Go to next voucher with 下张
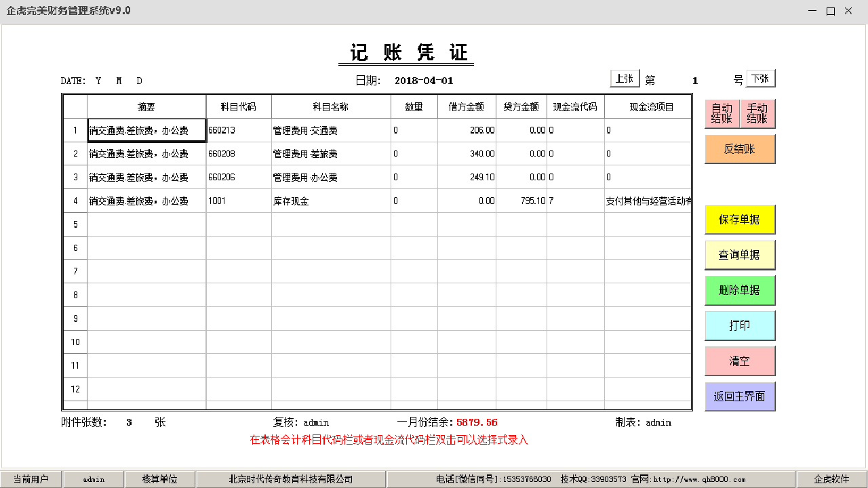 759,78
